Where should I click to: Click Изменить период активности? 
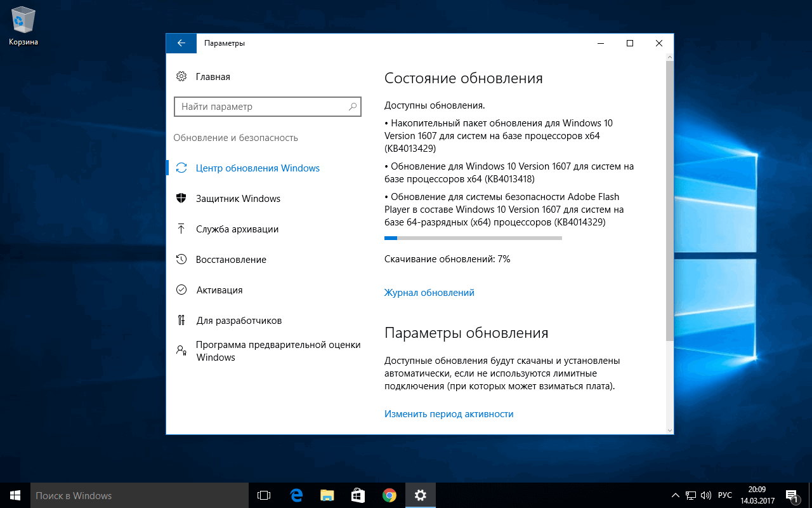pos(449,413)
